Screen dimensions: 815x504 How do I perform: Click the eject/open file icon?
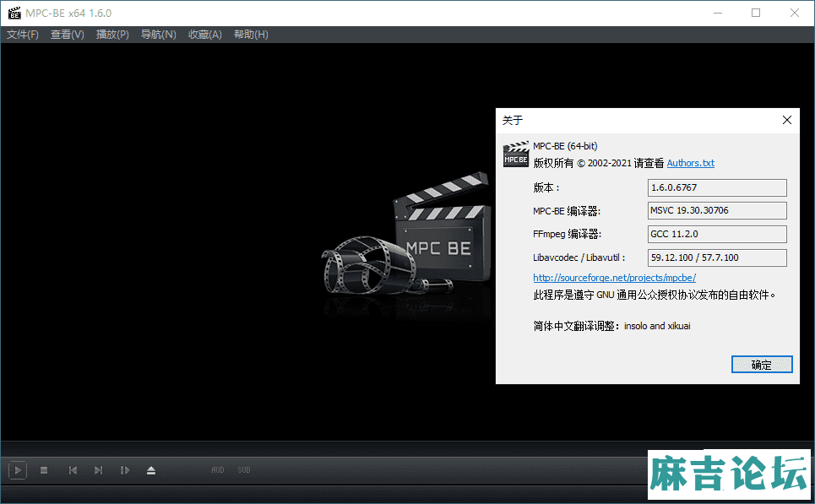(x=150, y=470)
